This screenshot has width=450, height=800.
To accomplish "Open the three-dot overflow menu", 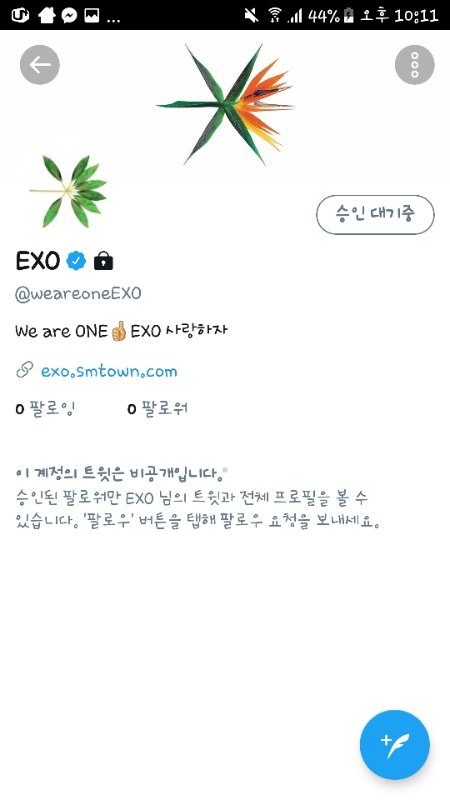I will click(415, 65).
